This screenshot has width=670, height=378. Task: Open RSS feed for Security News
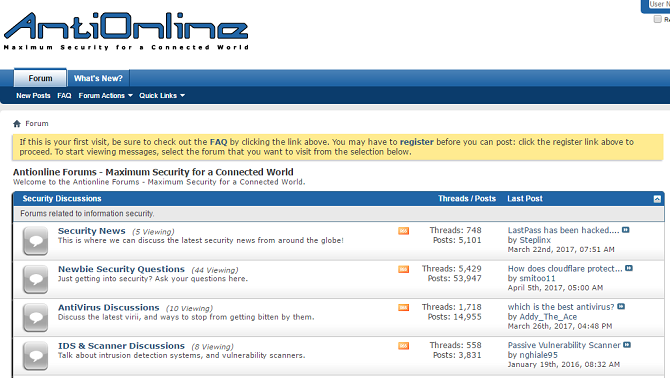(403, 231)
